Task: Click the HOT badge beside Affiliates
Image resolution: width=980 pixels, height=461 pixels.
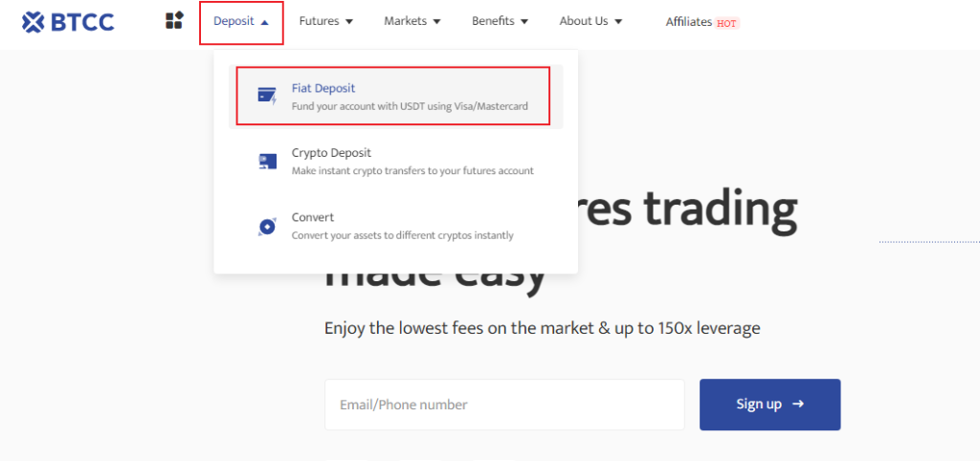Action: 726,23
